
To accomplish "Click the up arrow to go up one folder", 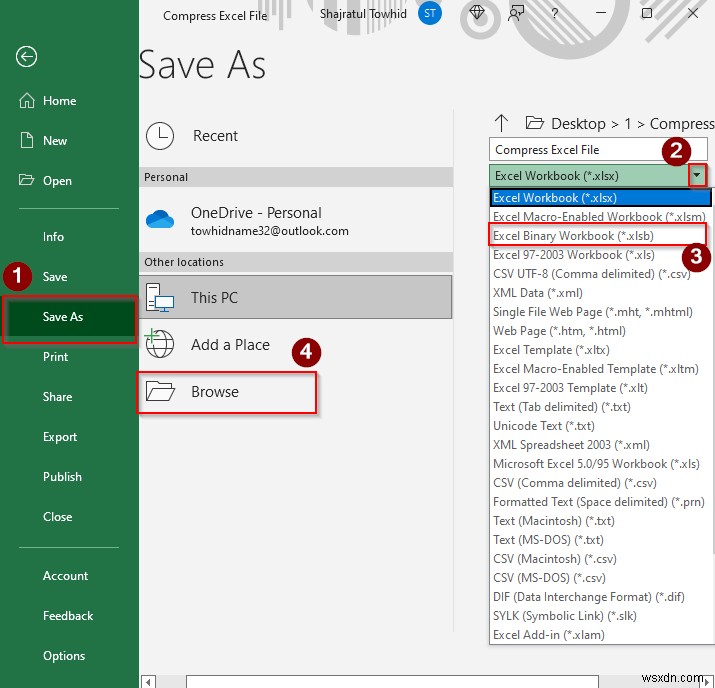I will point(502,123).
